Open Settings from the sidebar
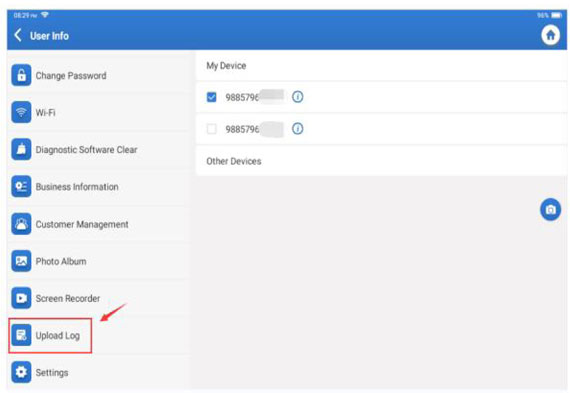The height and width of the screenshot is (393, 570). 98,372
